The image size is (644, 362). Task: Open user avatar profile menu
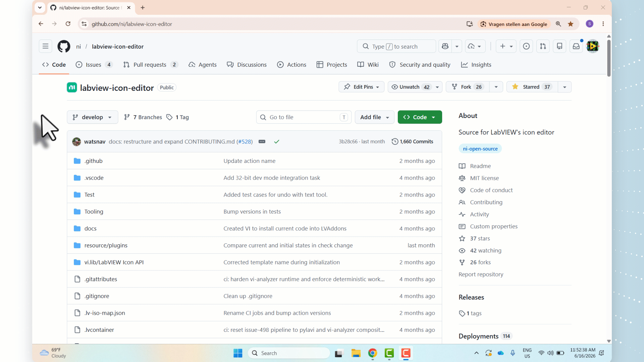click(593, 46)
